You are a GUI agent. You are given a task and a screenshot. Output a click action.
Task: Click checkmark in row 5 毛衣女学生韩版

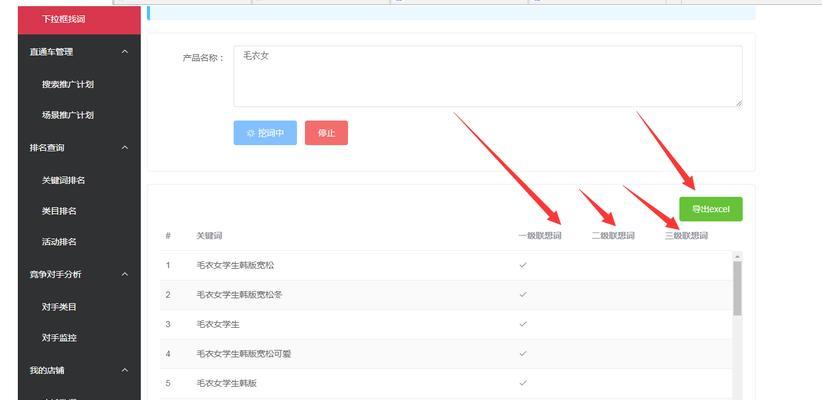[x=523, y=383]
